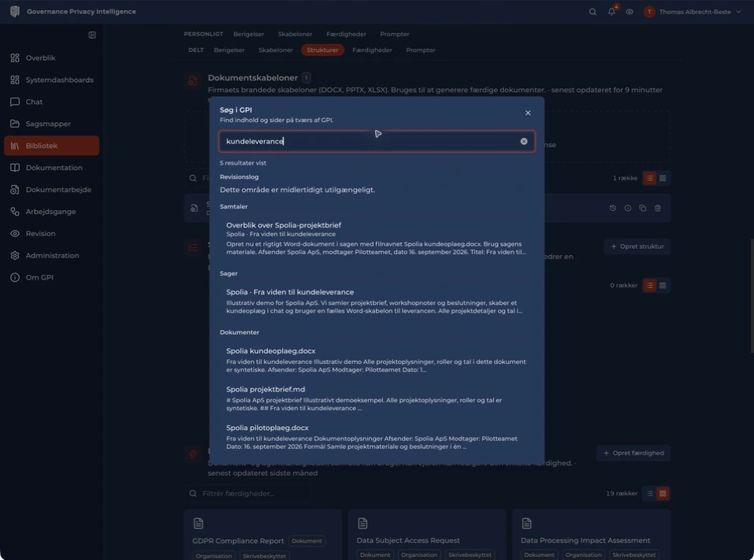Click the info icon on template row
This screenshot has width=754, height=560.
[627, 208]
